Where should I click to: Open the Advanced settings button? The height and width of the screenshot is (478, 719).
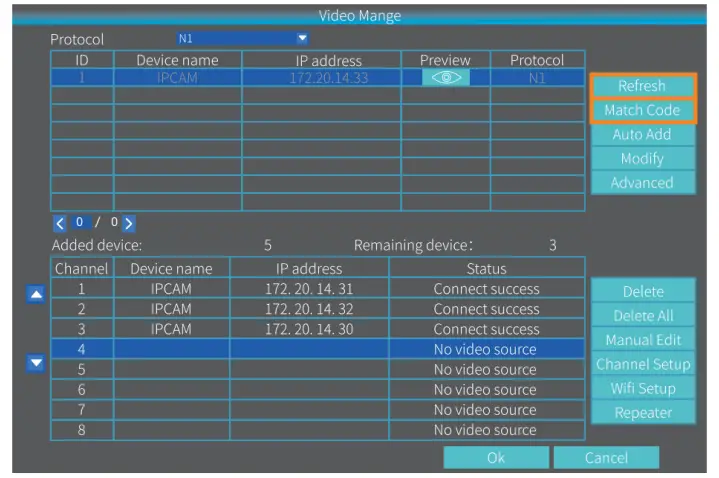643,183
